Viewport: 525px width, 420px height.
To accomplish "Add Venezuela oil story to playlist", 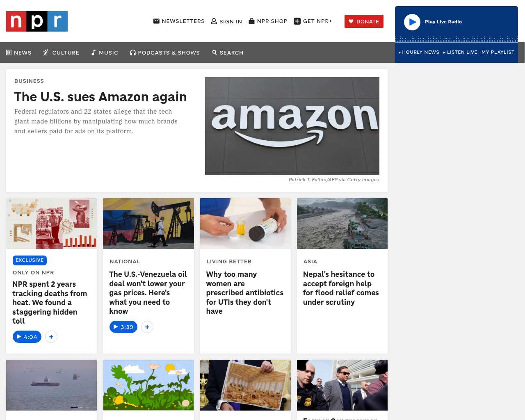I will 147,327.
